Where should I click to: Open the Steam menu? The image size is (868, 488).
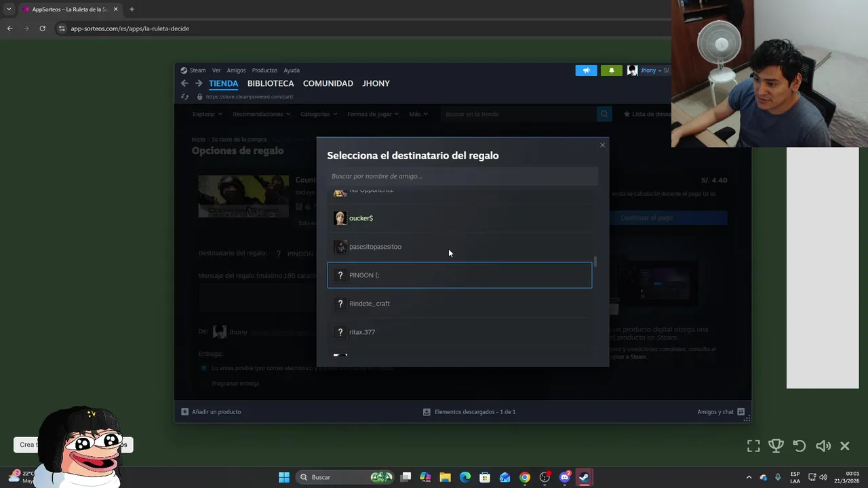click(x=193, y=70)
